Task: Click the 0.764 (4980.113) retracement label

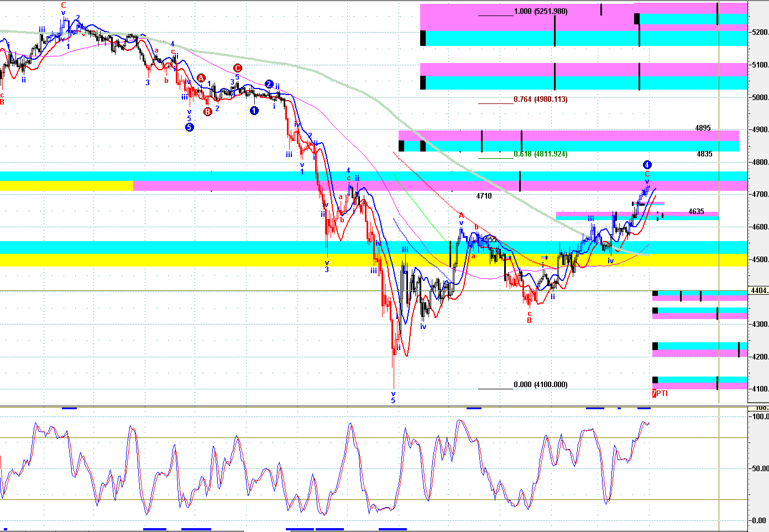Action: coord(540,100)
